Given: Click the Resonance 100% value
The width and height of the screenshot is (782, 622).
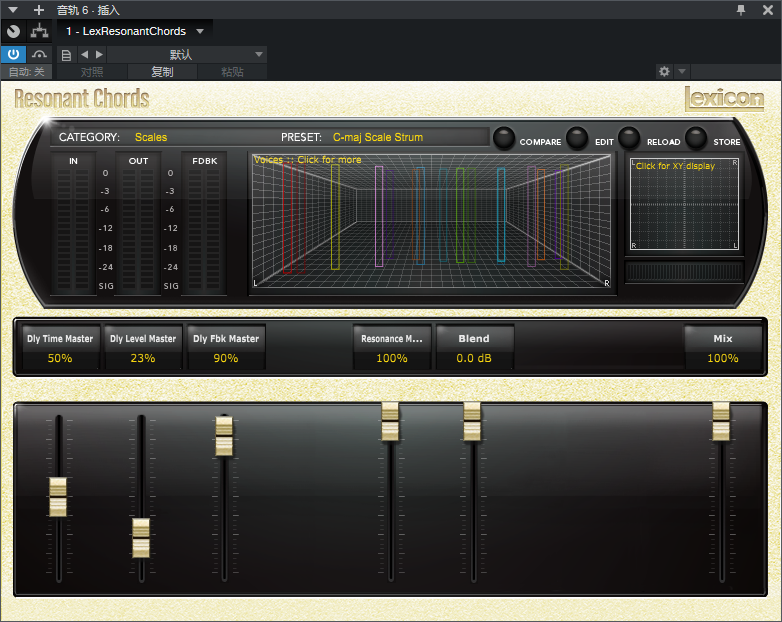Looking at the screenshot, I should (x=391, y=359).
